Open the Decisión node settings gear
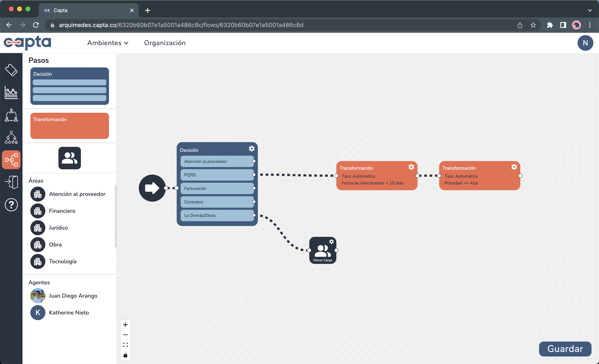This screenshot has width=599, height=364. 251,149
